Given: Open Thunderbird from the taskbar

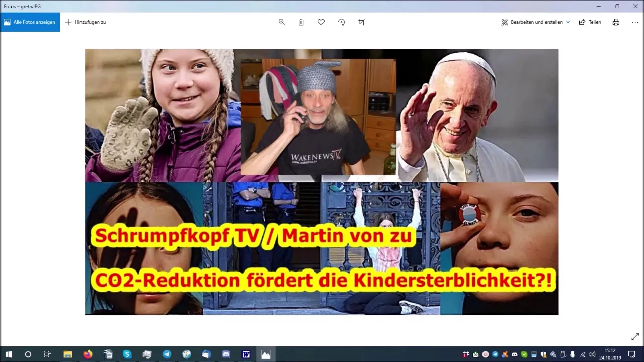Looking at the screenshot, I should click(206, 354).
